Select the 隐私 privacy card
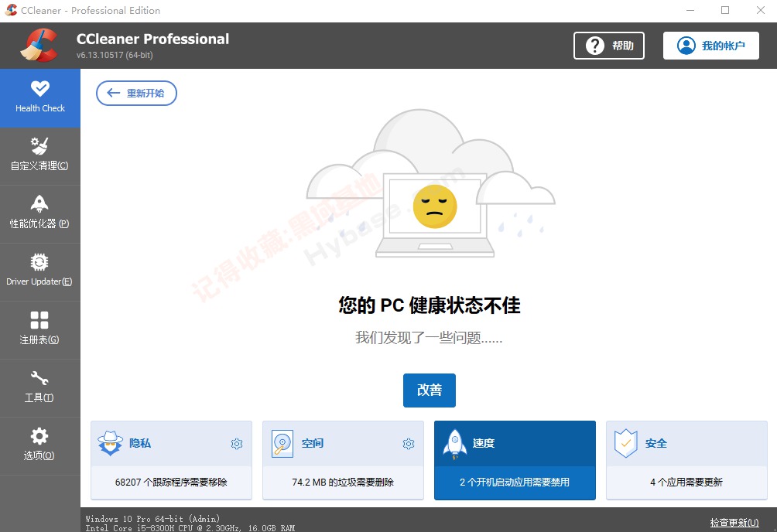The width and height of the screenshot is (777, 532). 172,460
